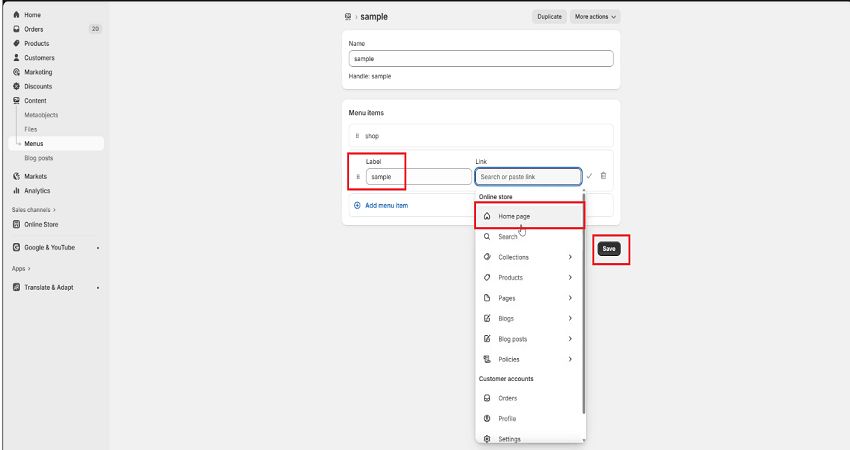The image size is (850, 450).
Task: Open Orders in the sidebar
Action: tap(34, 29)
